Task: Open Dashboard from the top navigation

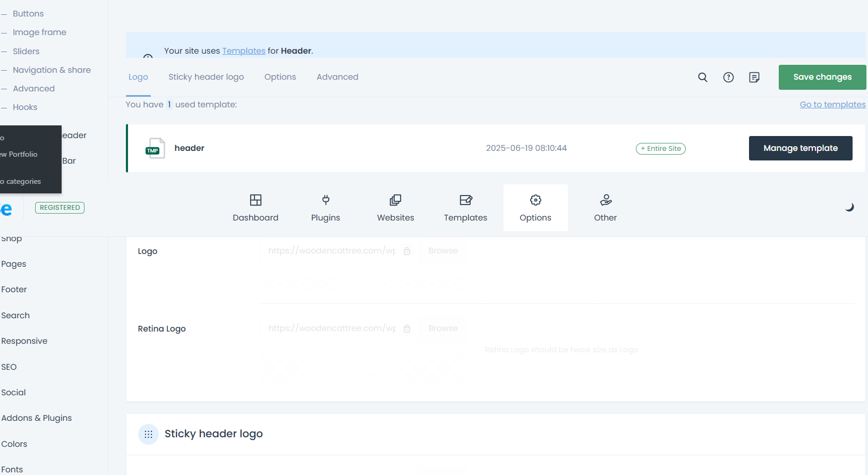Action: point(256,208)
